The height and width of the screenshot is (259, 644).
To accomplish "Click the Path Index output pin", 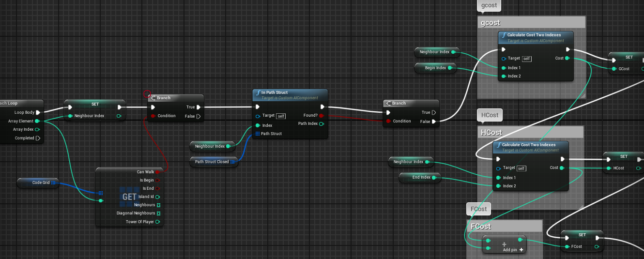I will tap(322, 123).
